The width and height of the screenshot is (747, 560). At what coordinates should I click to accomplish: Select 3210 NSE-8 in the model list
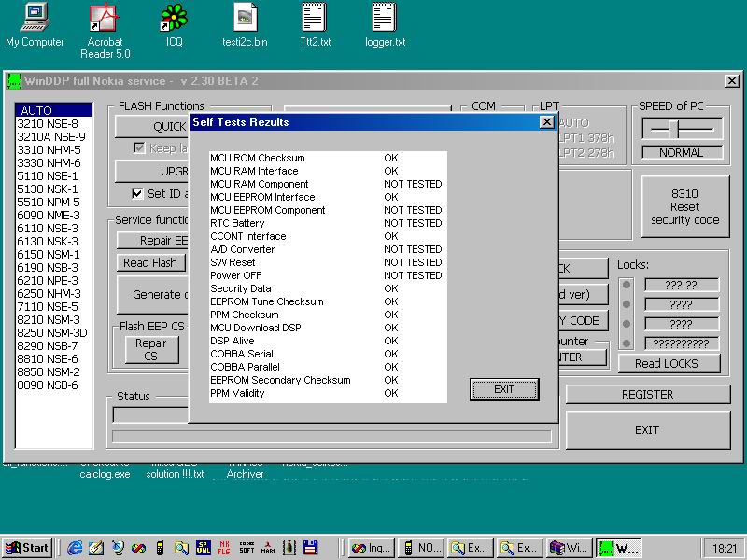(54, 124)
